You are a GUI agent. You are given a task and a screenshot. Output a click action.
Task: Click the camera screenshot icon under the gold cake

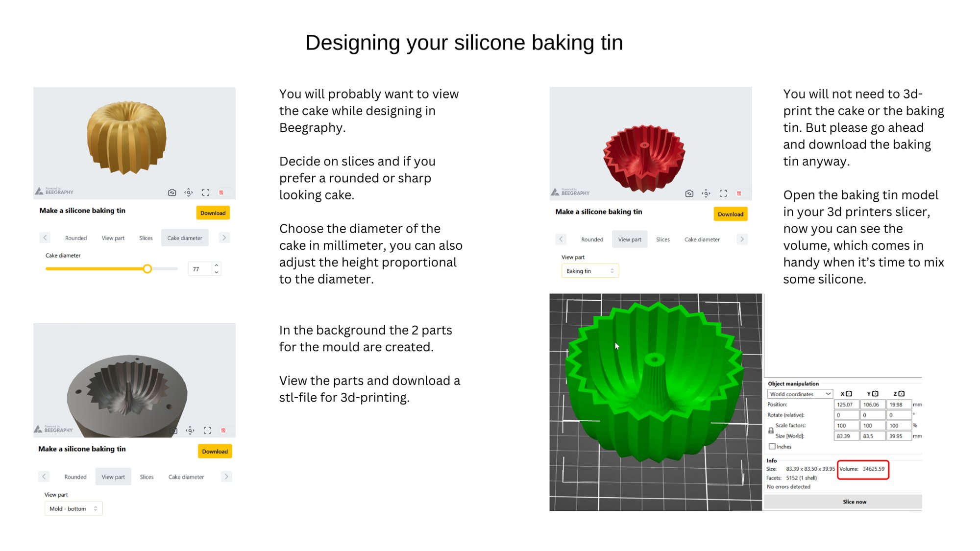coord(172,192)
